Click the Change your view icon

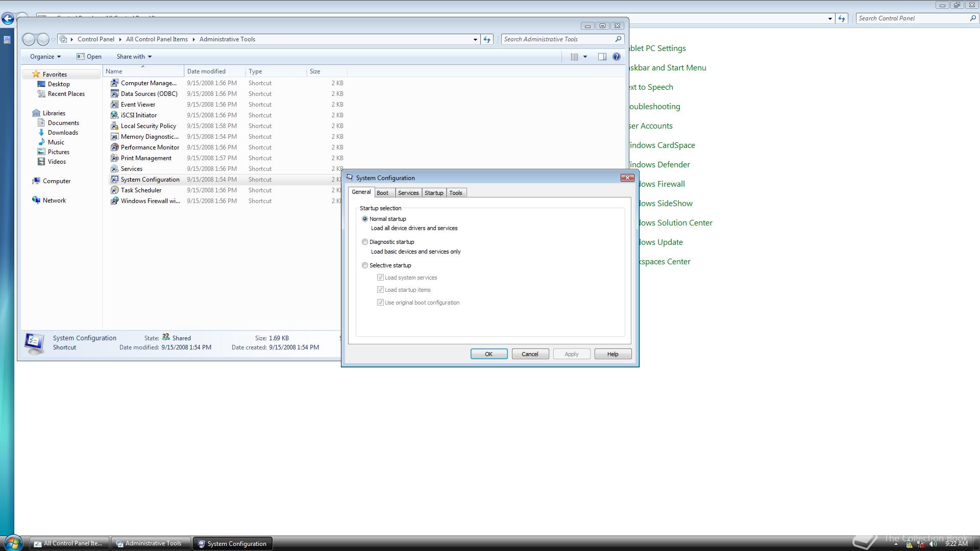pos(574,57)
